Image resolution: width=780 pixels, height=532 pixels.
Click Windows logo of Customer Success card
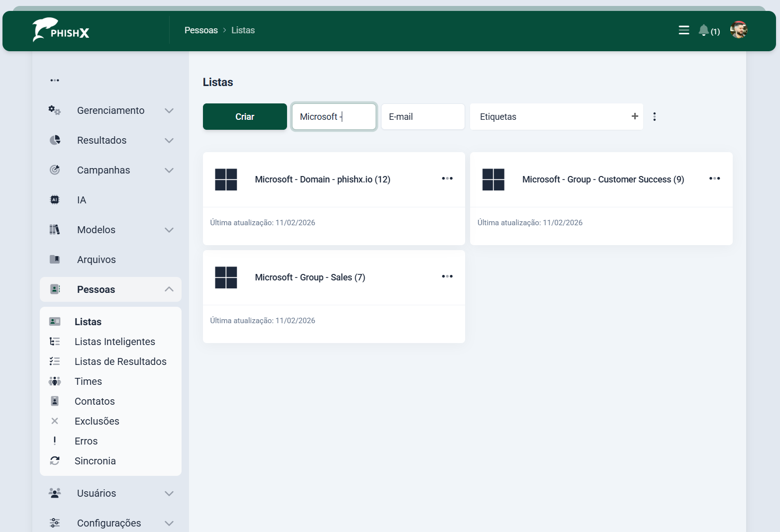[x=493, y=179]
